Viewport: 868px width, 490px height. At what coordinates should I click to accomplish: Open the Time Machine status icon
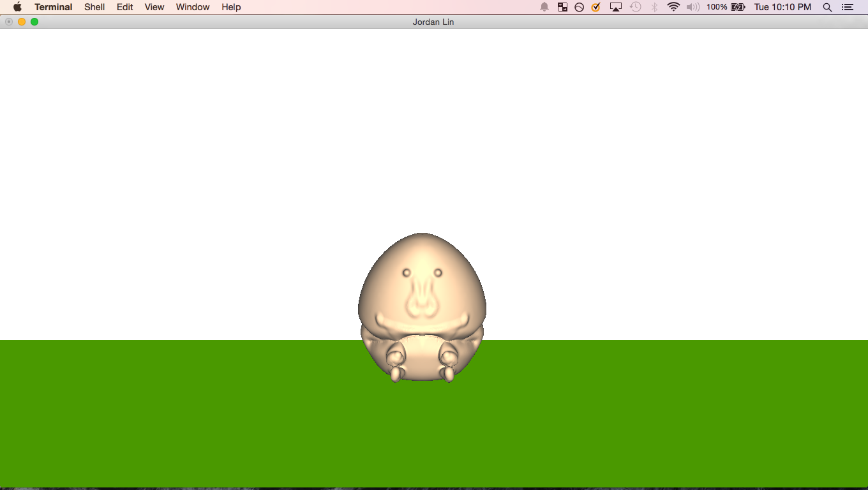tap(635, 7)
